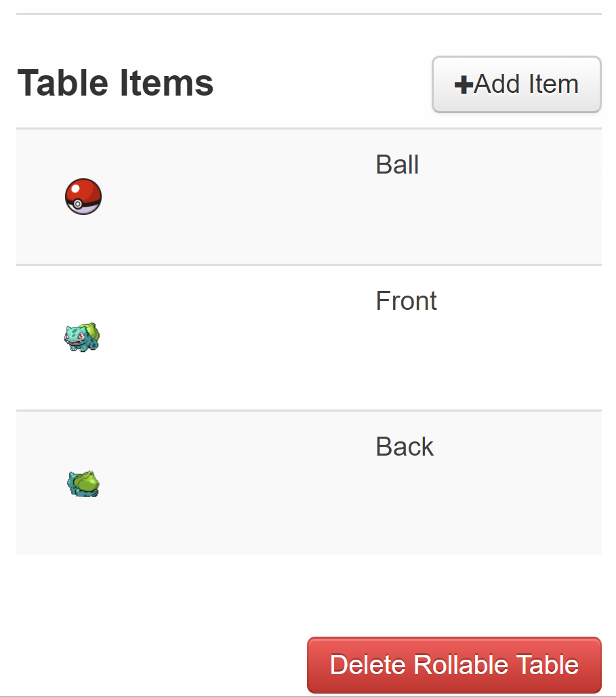Image resolution: width=616 pixels, height=697 pixels.
Task: Open the Front table item name
Action: [x=406, y=301]
